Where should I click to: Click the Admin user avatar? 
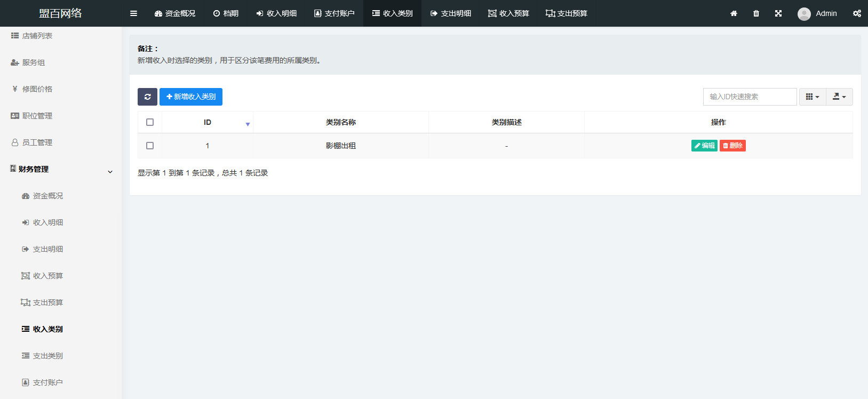(x=804, y=14)
